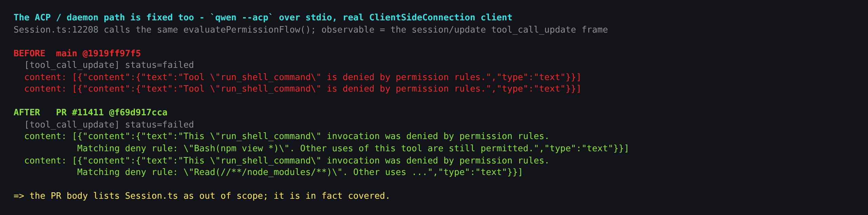Viewport: 868px width, 215px height.
Task: Click the `qwen --acp` command text
Action: pos(241,18)
